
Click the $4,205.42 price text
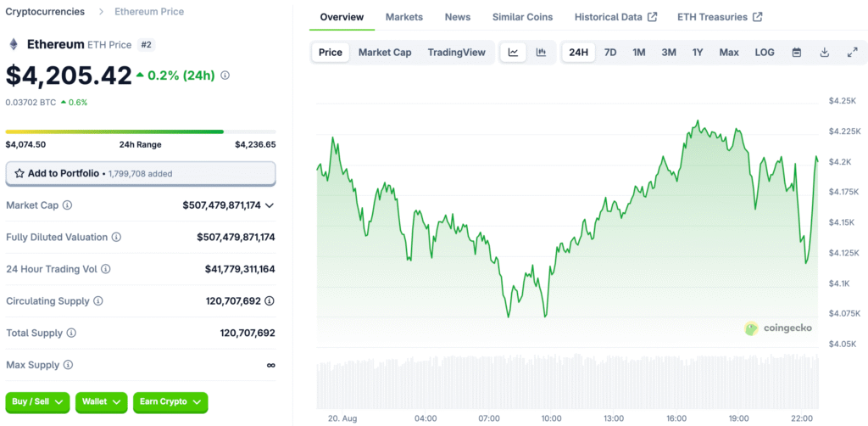tap(70, 76)
